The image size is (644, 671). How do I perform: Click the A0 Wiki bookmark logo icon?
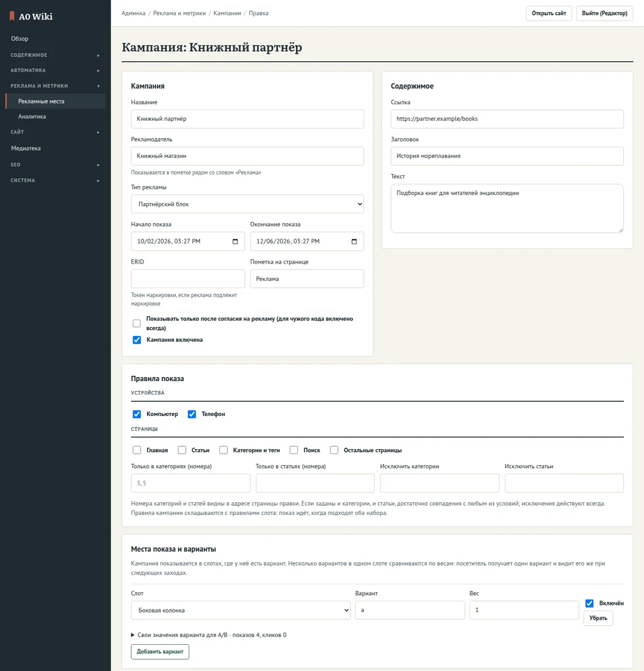[x=12, y=16]
